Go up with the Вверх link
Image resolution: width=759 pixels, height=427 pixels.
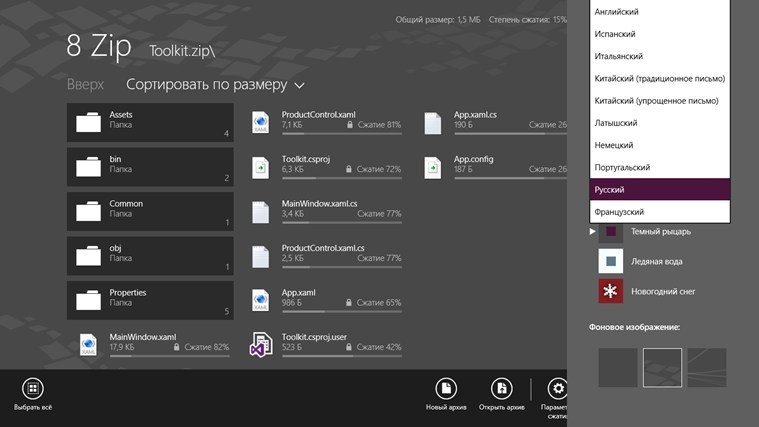pyautogui.click(x=85, y=85)
